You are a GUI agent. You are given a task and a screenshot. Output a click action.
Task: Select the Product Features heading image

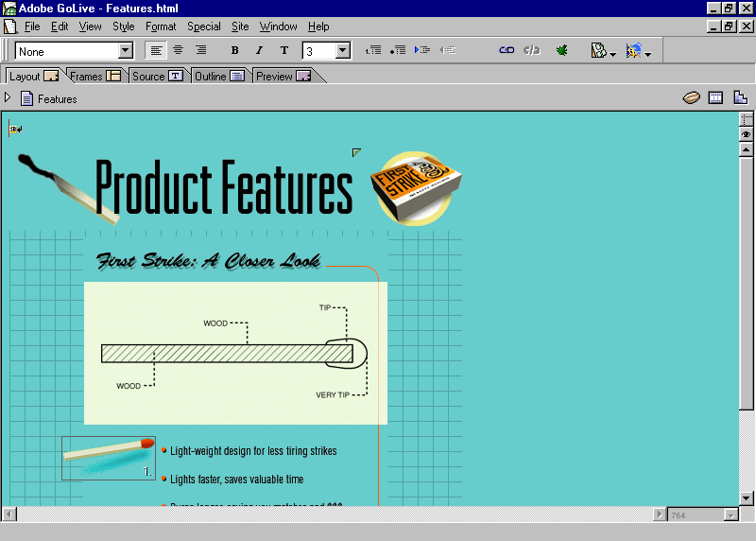224,186
